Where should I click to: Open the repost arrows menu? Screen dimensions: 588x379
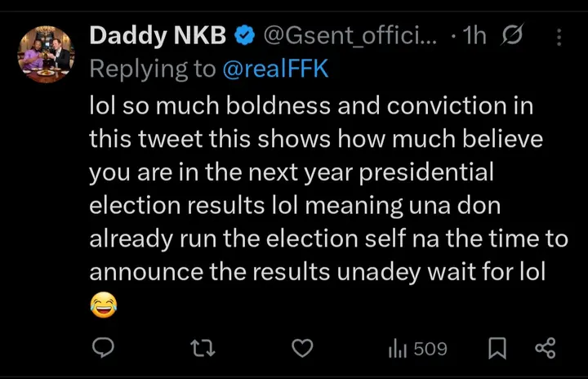click(x=203, y=349)
